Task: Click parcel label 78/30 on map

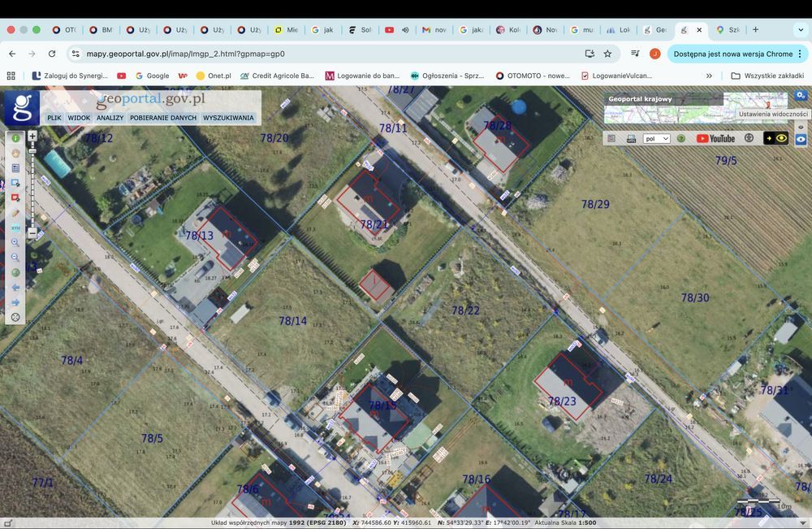Action: [x=695, y=298]
